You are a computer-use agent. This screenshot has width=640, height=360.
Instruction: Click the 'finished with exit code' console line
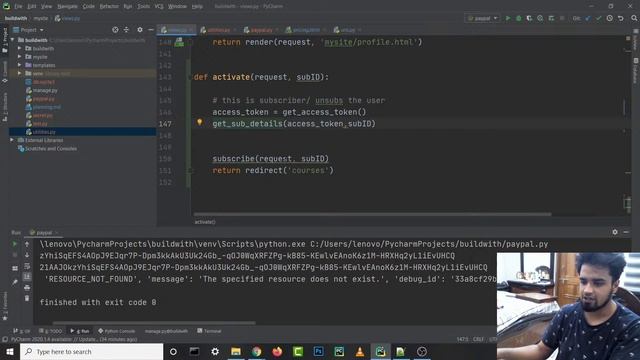coord(98,302)
